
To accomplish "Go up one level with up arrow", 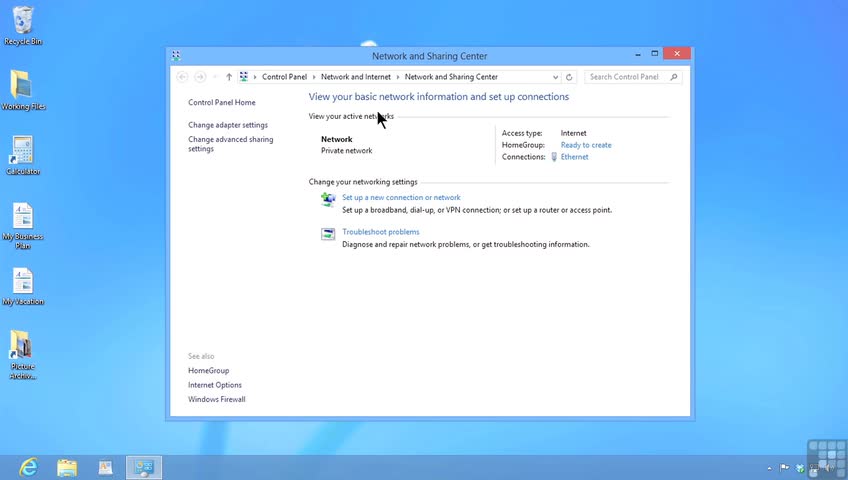I will (229, 77).
